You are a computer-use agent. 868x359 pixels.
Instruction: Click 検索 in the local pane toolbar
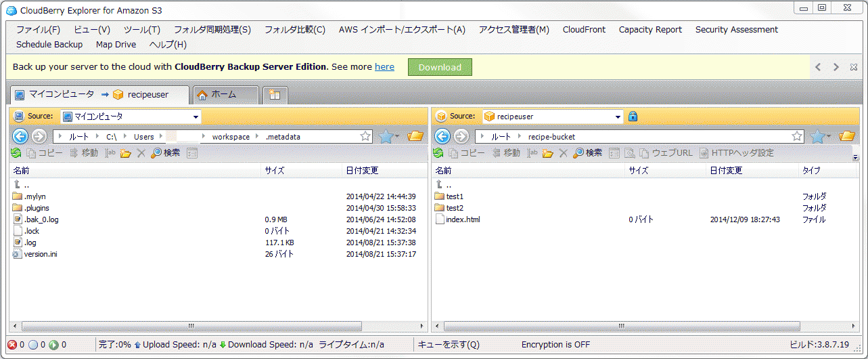[x=166, y=153]
